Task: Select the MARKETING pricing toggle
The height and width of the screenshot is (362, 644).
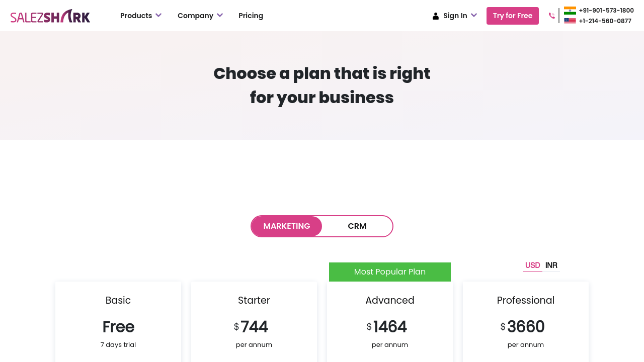Action: coord(287,226)
